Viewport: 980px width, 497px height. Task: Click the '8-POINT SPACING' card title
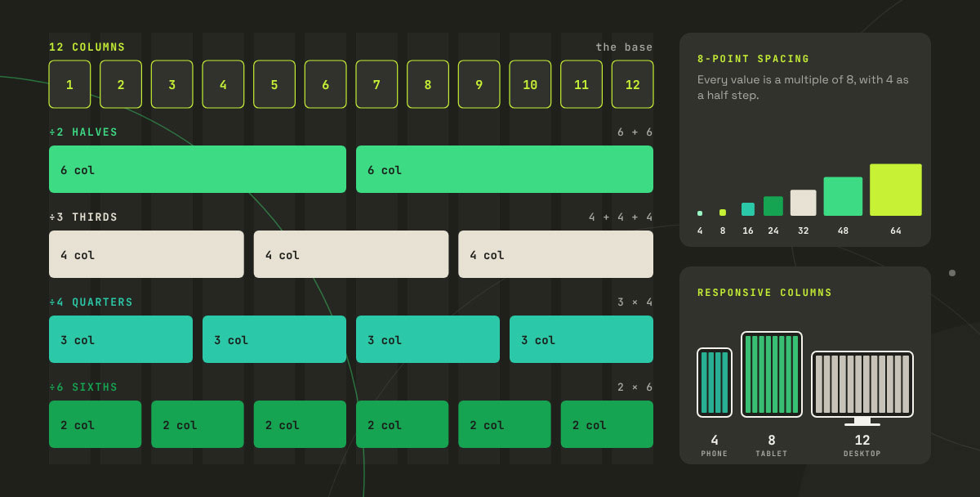click(x=754, y=59)
